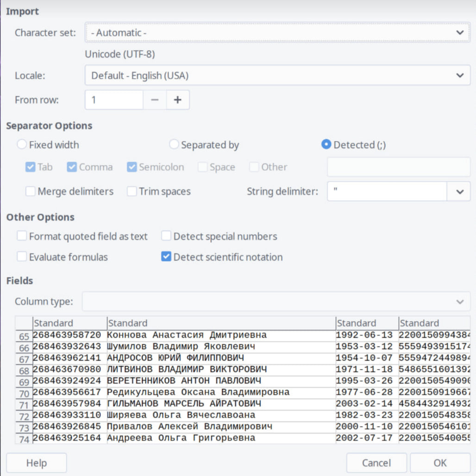Uncheck Detect scientific notation

(166, 257)
